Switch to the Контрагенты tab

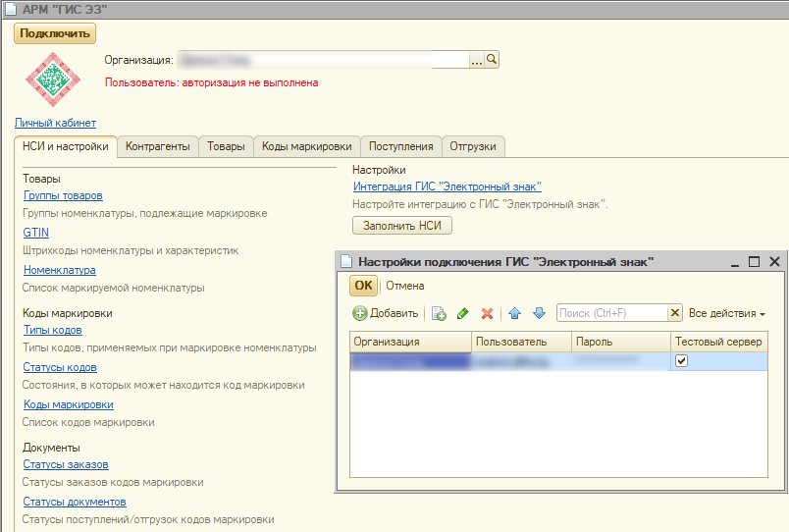[x=158, y=146]
